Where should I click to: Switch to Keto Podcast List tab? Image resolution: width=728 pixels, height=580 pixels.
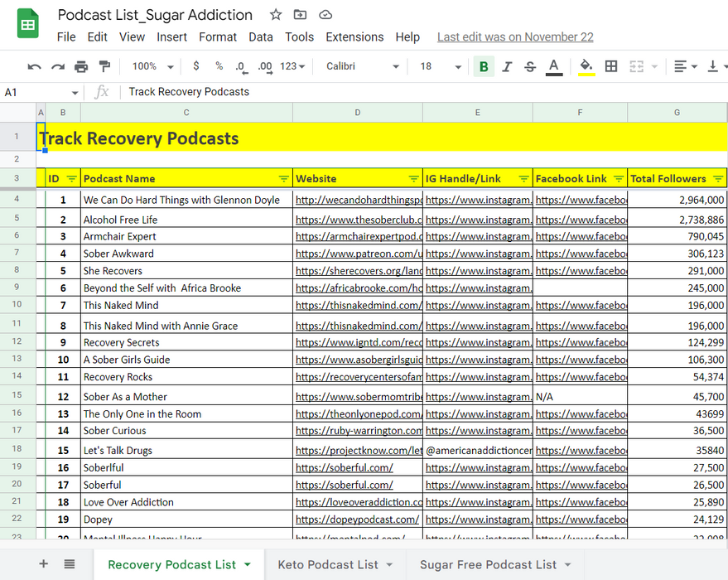328,564
